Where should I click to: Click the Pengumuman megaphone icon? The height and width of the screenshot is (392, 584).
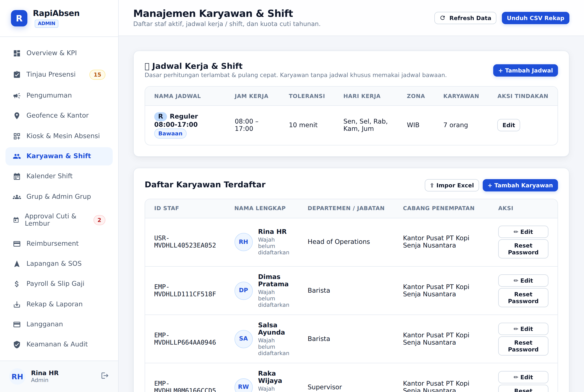(17, 95)
